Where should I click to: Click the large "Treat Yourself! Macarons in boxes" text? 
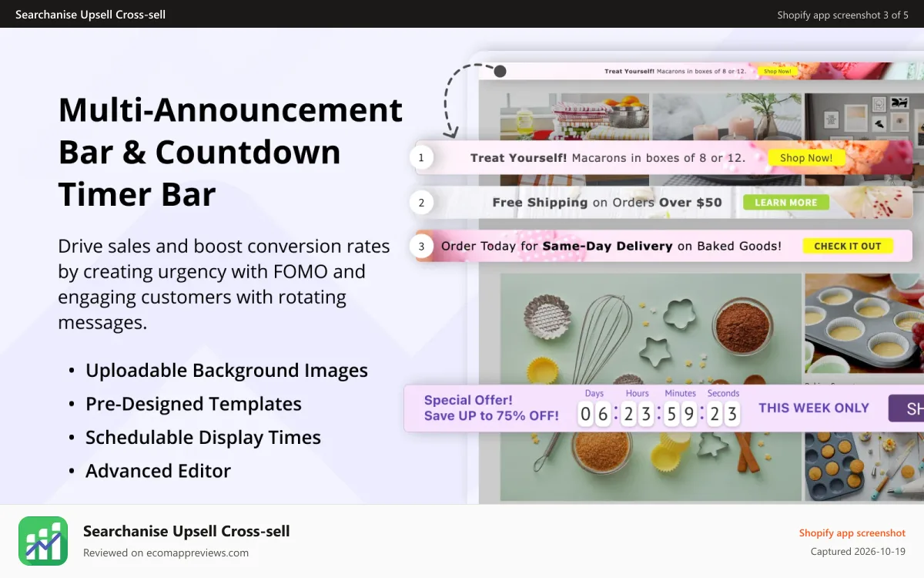pyautogui.click(x=608, y=158)
